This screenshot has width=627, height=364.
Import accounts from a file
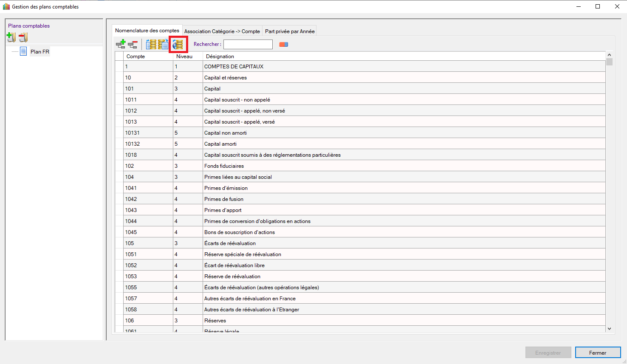(x=151, y=44)
